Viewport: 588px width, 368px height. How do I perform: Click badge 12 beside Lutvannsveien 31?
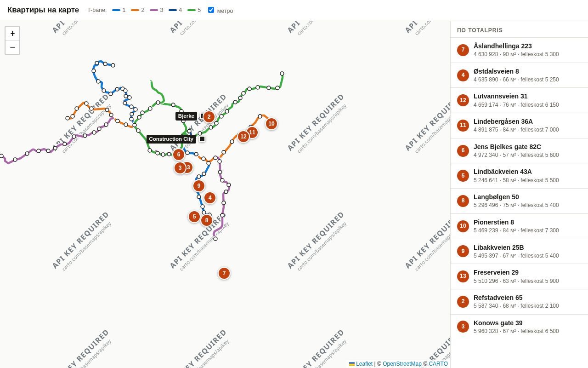[463, 100]
